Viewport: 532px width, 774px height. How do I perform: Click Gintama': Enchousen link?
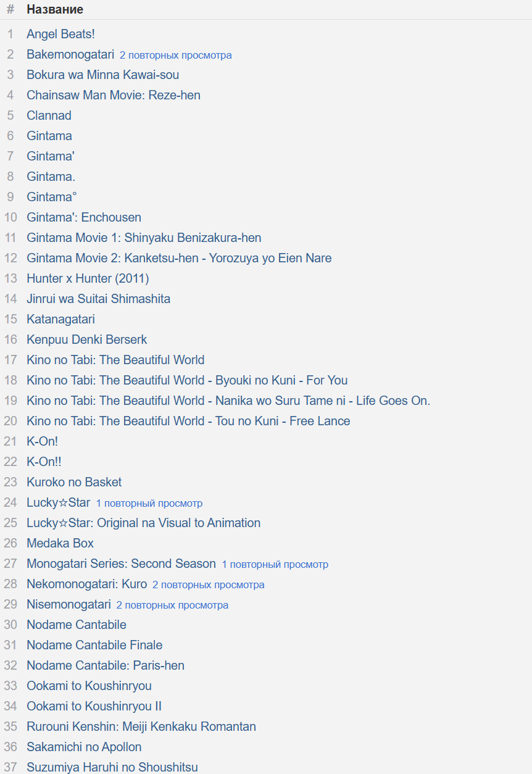(x=84, y=217)
